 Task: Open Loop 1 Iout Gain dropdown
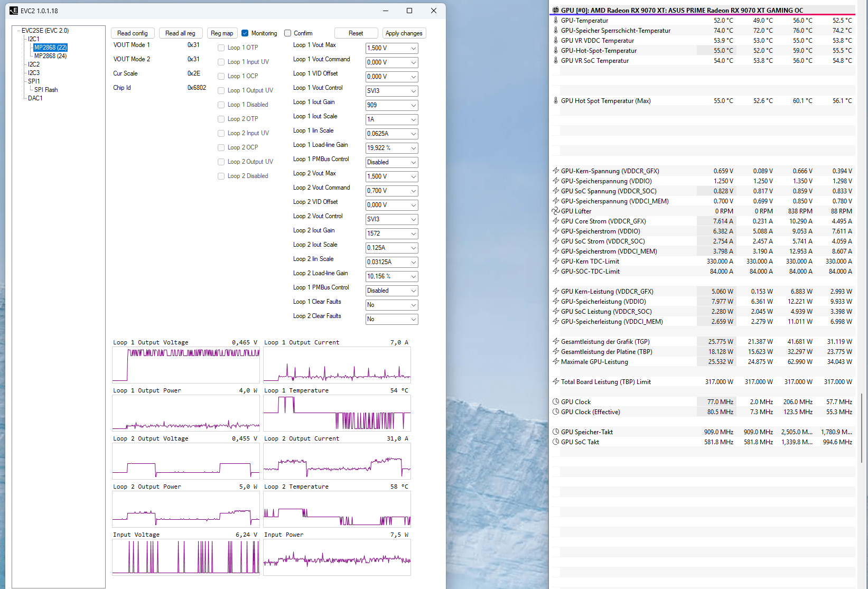click(392, 105)
